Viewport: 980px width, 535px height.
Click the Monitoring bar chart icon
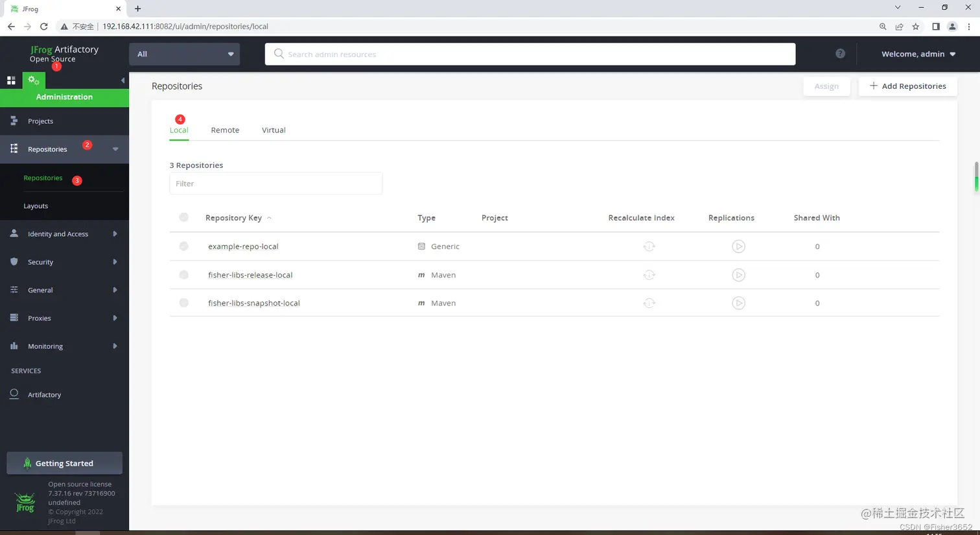14,346
